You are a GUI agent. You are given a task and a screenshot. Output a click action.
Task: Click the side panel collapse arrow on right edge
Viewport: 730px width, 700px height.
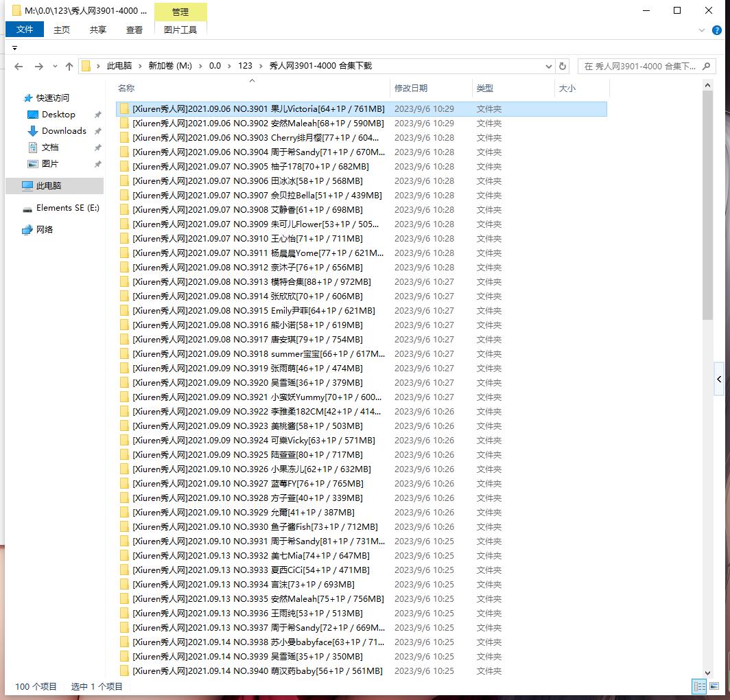[x=719, y=379]
